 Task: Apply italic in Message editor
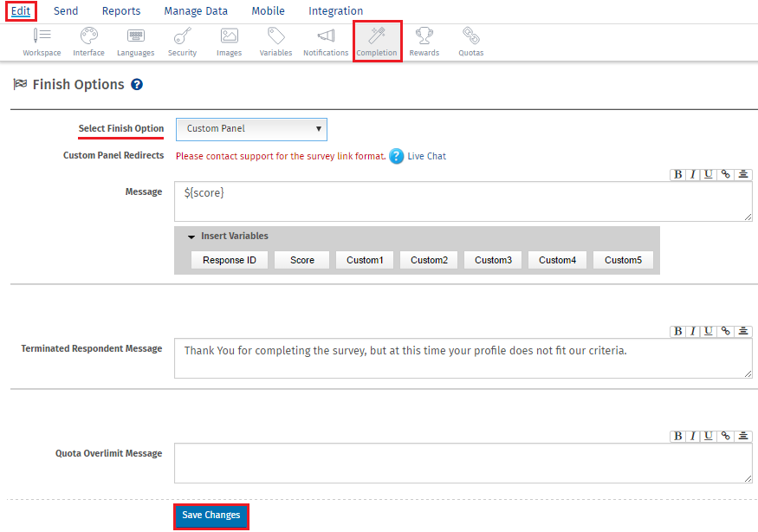(693, 175)
